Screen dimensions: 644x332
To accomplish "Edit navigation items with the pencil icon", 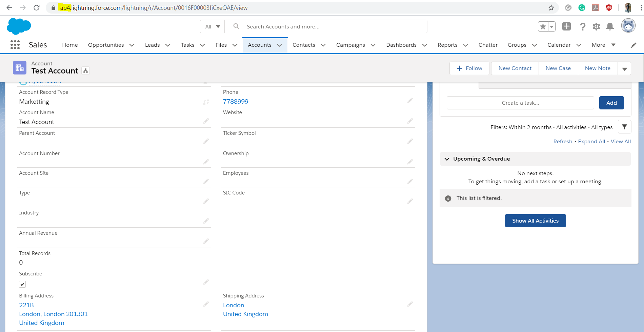I will coord(633,45).
